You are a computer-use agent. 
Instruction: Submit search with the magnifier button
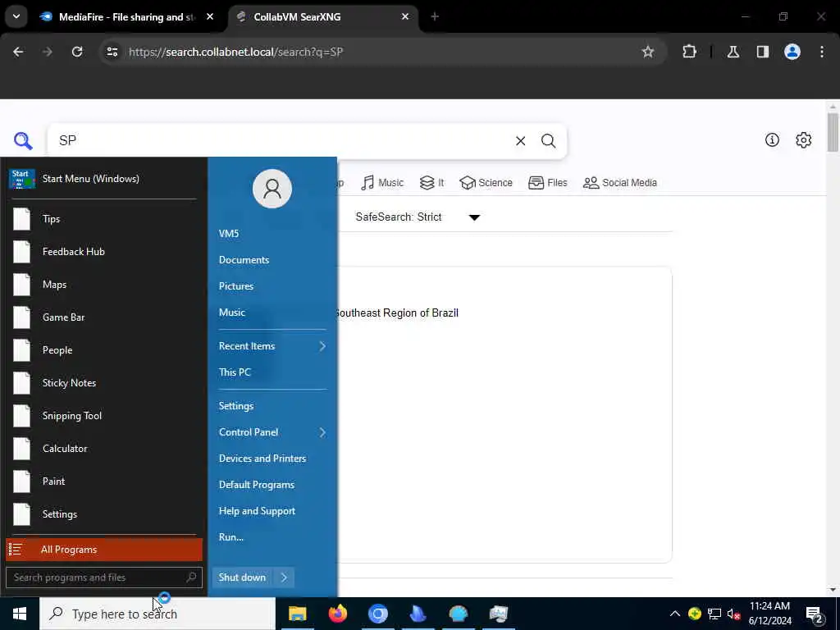[548, 141]
